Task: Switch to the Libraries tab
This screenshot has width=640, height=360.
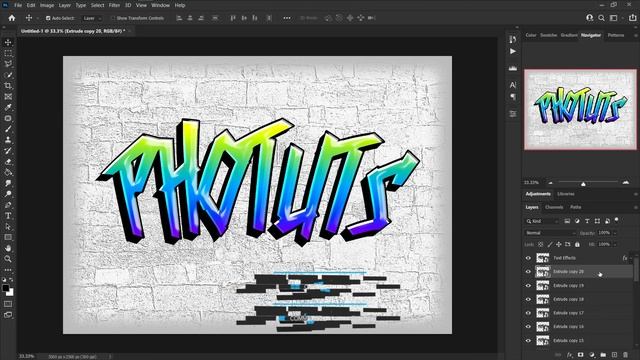Action: pyautogui.click(x=566, y=194)
